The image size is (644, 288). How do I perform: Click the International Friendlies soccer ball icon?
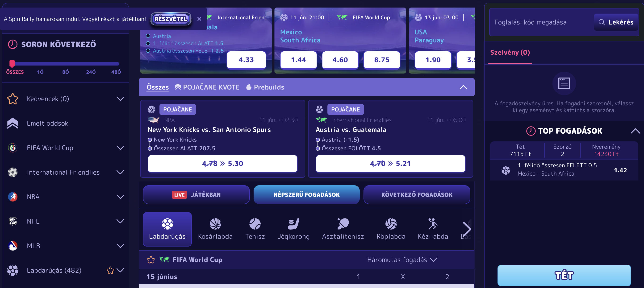click(13, 172)
